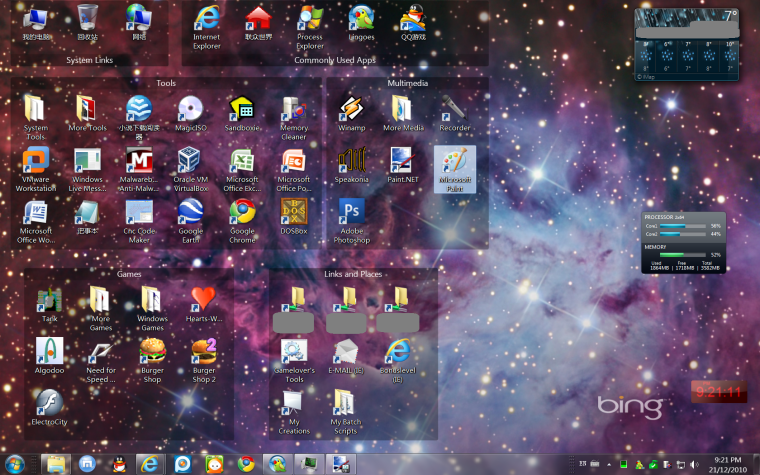The image size is (760, 475).
Task: Launch Winamp from the Multimedia fence
Action: pyautogui.click(x=351, y=108)
